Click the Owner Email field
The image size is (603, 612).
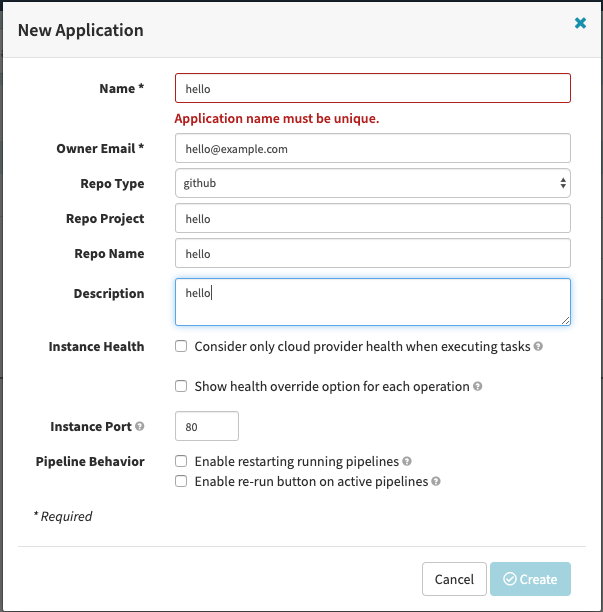tap(373, 148)
